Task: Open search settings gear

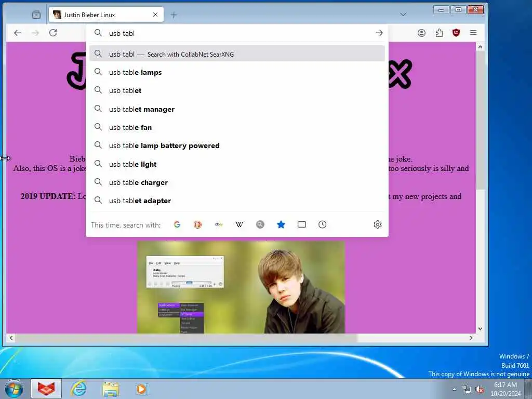Action: (378, 224)
